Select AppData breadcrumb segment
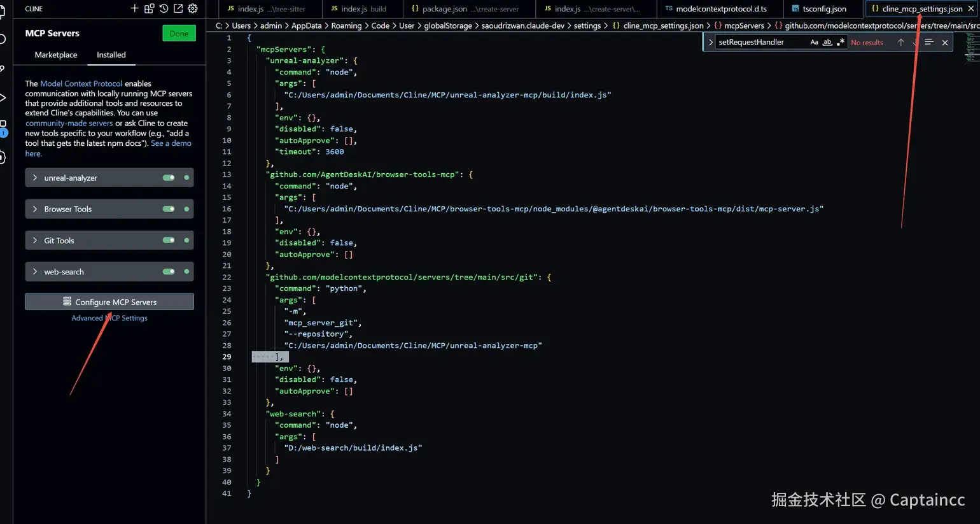Viewport: 980px width, 524px height. point(307,25)
